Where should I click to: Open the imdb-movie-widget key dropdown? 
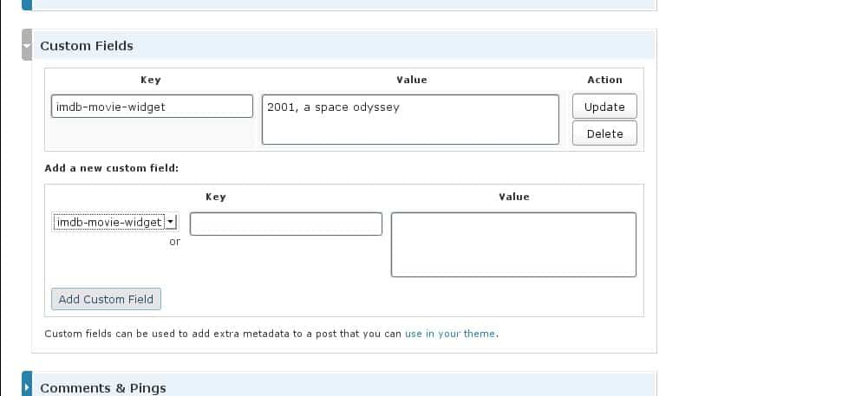click(115, 223)
